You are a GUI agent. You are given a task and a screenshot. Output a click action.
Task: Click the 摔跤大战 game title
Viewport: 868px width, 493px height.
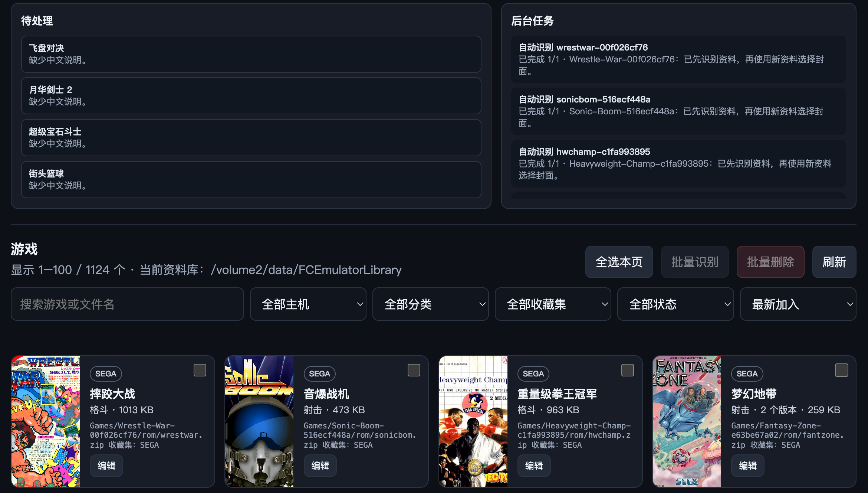(113, 394)
